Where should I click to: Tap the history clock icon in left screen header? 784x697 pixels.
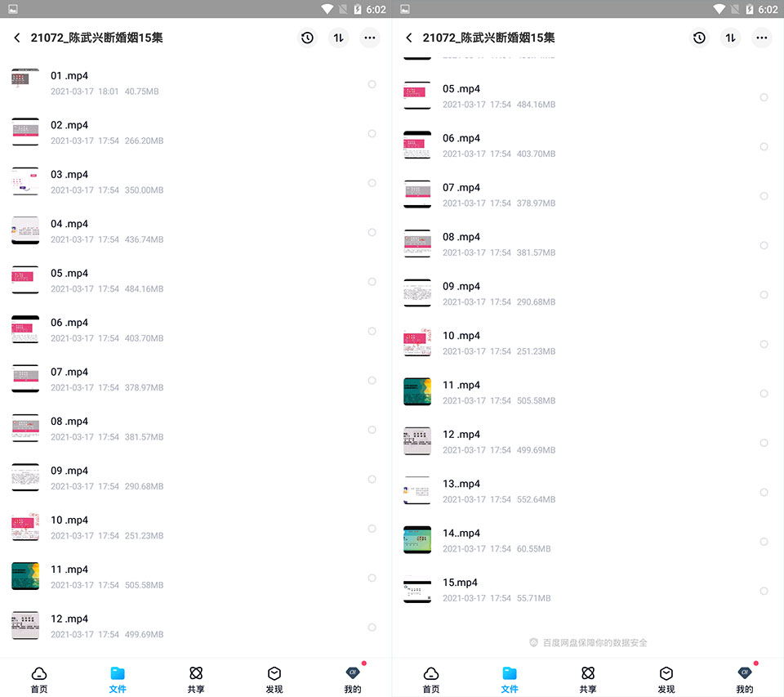point(307,38)
